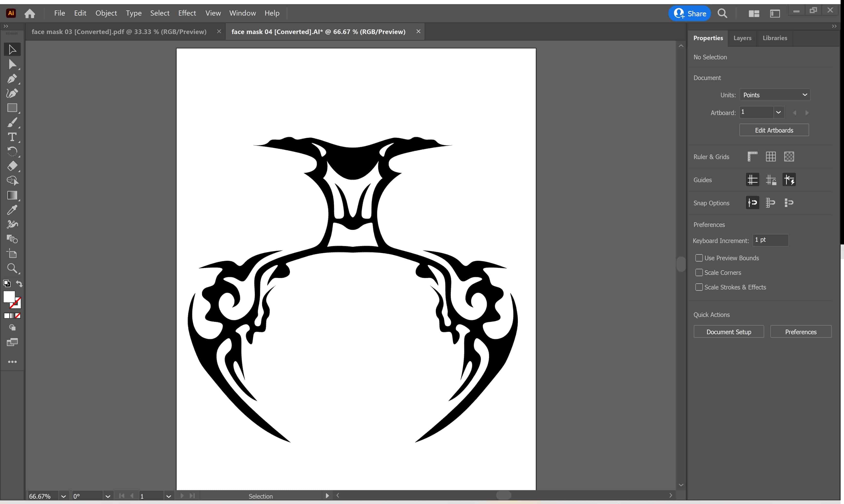The height and width of the screenshot is (504, 844).
Task: Enable Scale Corners checkbox
Action: [699, 273]
